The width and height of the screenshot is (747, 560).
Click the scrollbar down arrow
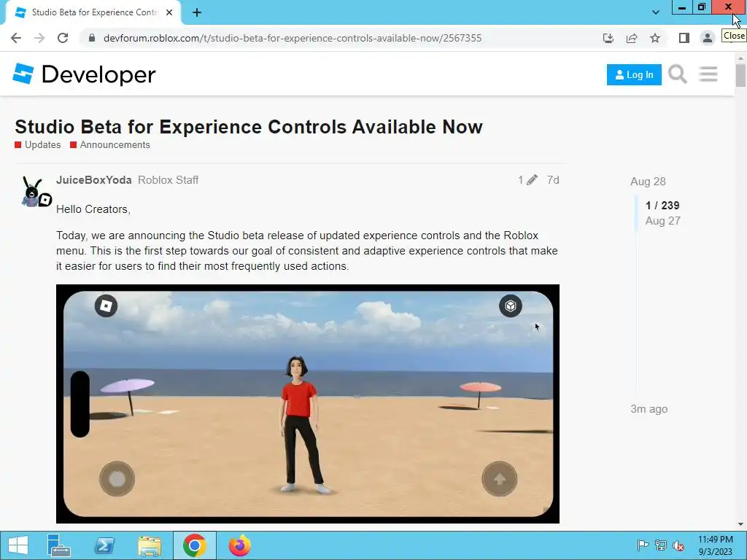(x=740, y=524)
